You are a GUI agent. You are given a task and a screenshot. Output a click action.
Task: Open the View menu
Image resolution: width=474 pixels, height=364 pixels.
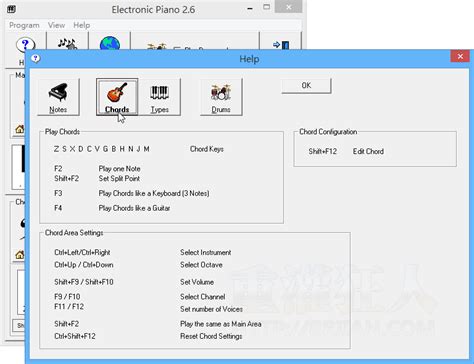coord(56,25)
